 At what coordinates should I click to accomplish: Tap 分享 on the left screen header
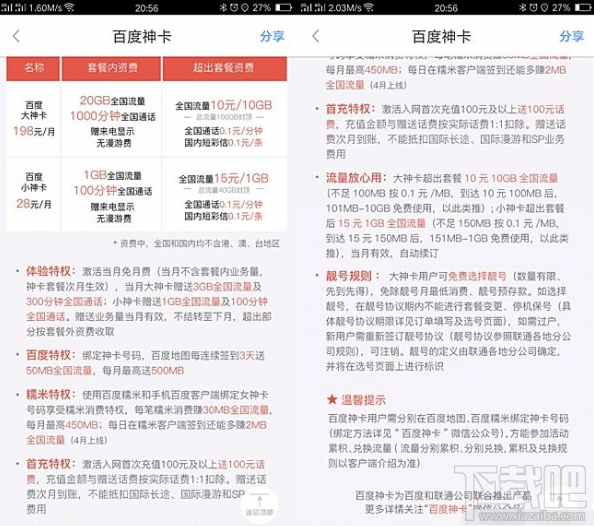[272, 36]
